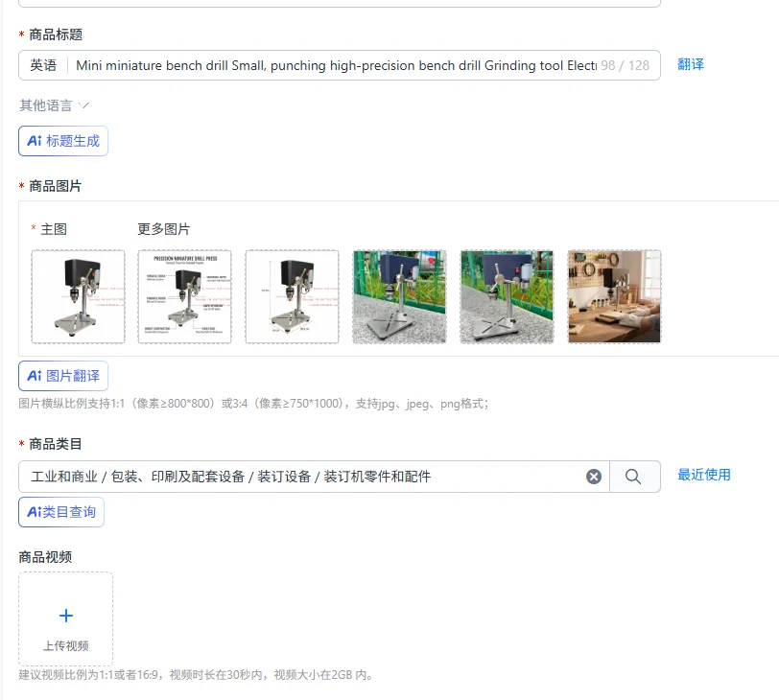
Task: Choose the second outdoor drill photo thumbnail
Action: point(507,296)
